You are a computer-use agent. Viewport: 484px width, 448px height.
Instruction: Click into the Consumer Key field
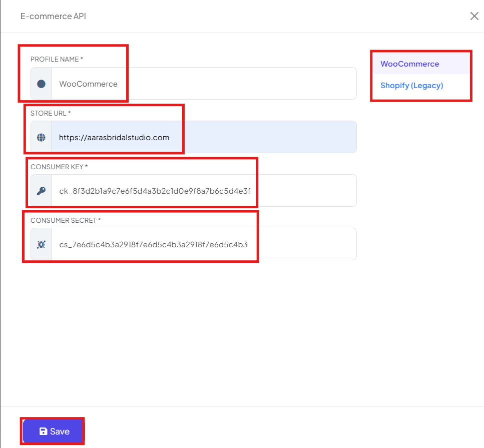tap(204, 191)
